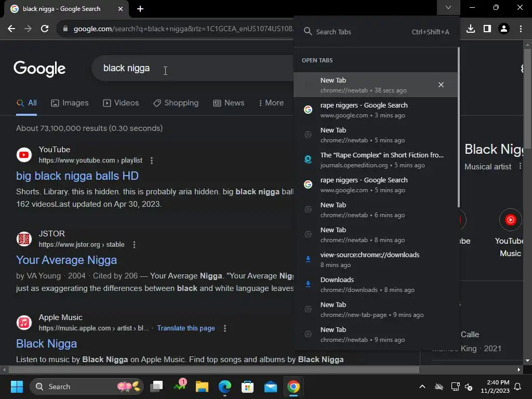Viewport: 532px width, 399px height.
Task: Close the New Tab entry from 38 secs ago
Action: 441,85
